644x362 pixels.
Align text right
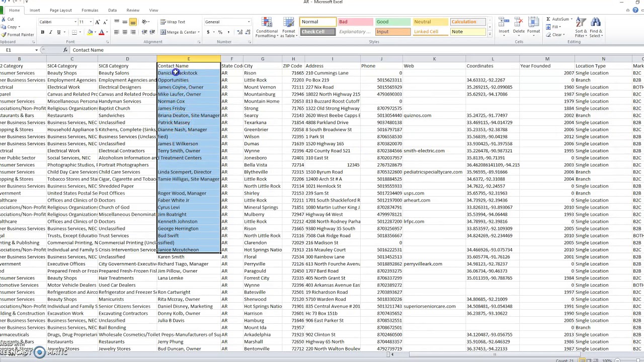(x=133, y=32)
